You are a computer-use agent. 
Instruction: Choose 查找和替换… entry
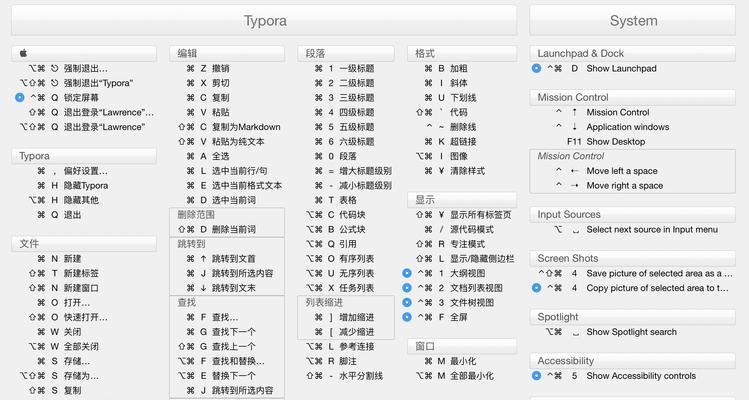(221, 361)
